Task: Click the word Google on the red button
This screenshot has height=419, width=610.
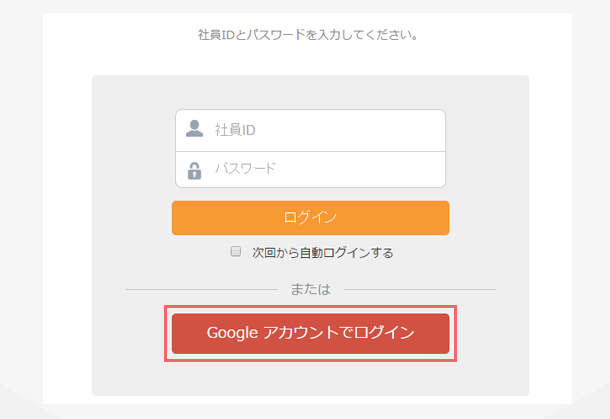Action: [x=232, y=333]
